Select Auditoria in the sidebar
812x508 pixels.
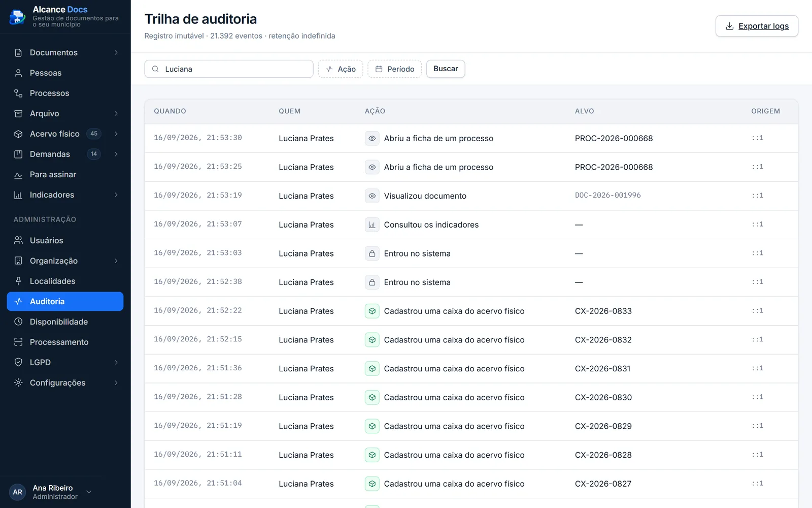pyautogui.click(x=65, y=301)
